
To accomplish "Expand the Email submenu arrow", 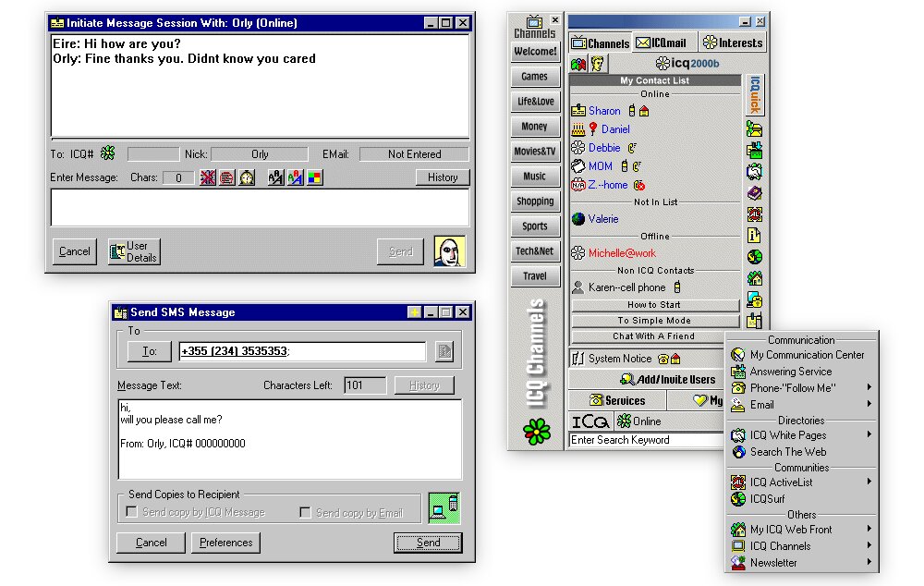I will pos(869,404).
